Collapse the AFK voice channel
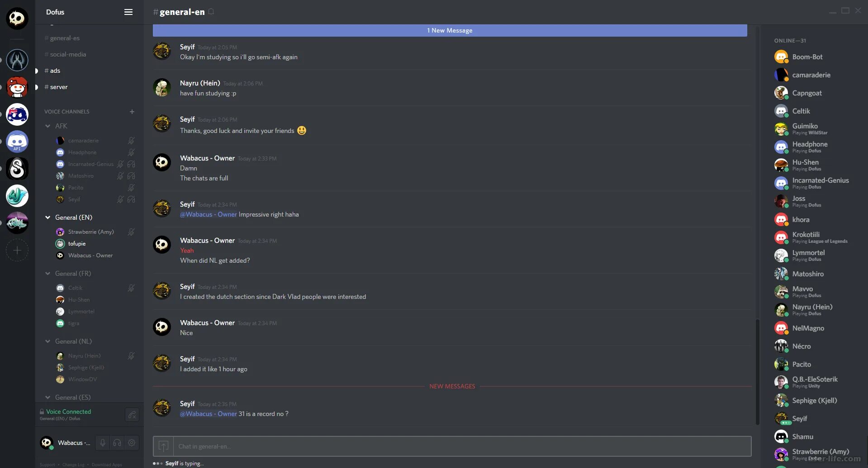The height and width of the screenshot is (468, 868). point(47,126)
